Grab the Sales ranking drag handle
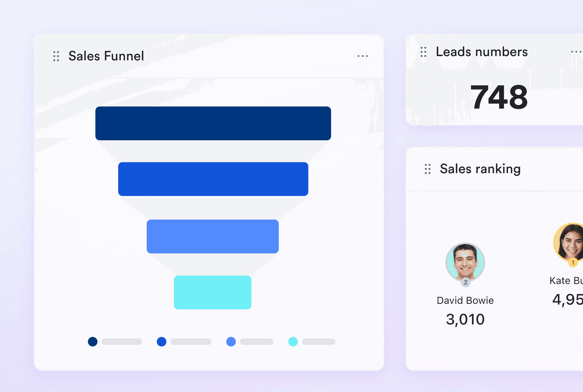This screenshot has width=583, height=392. (427, 169)
